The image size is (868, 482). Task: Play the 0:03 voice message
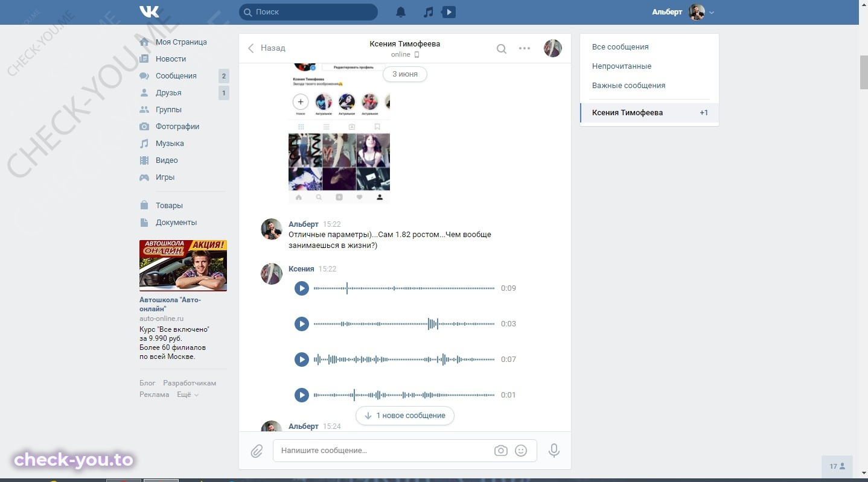click(x=302, y=324)
